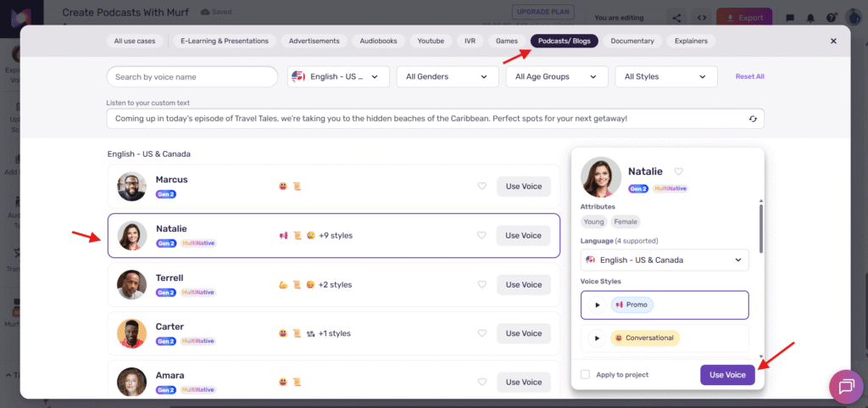Select the Explainers tab
The height and width of the screenshot is (408, 868).
click(x=691, y=41)
